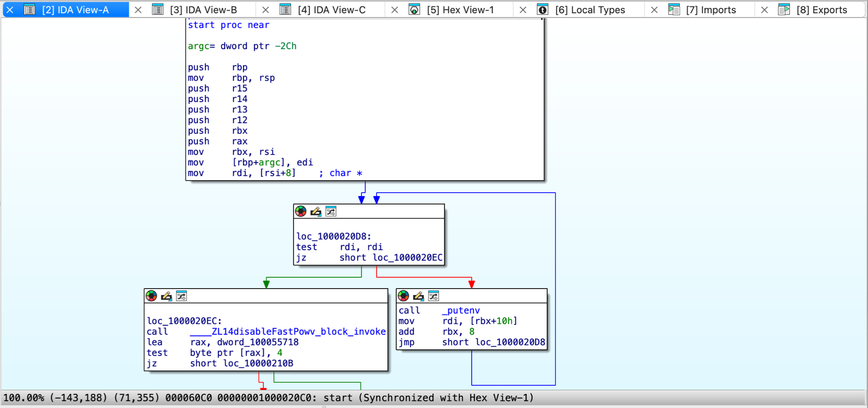This screenshot has width=868, height=408.
Task: Click 'test rdi, rdi' instruction
Action: [x=340, y=247]
